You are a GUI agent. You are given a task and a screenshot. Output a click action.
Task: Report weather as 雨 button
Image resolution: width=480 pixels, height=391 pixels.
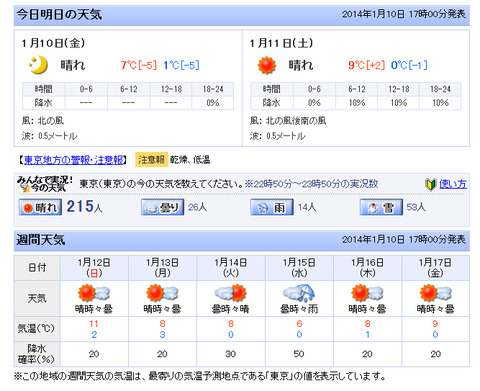point(272,207)
